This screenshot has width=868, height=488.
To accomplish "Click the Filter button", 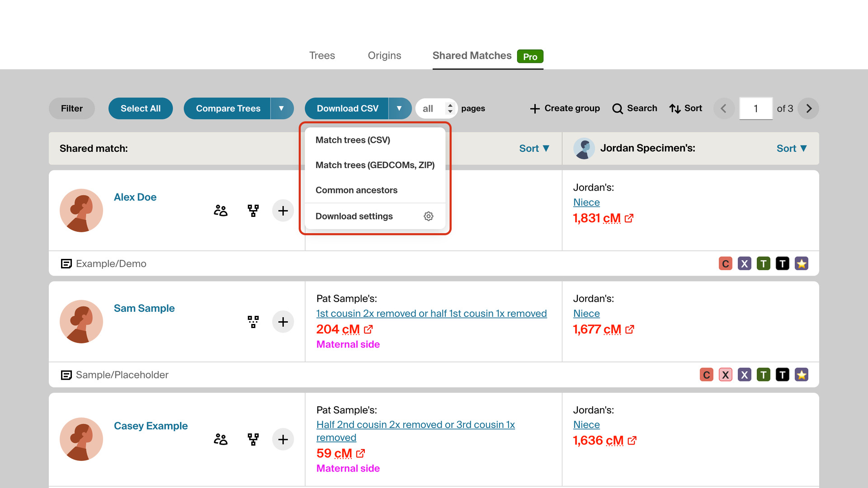I will (72, 108).
